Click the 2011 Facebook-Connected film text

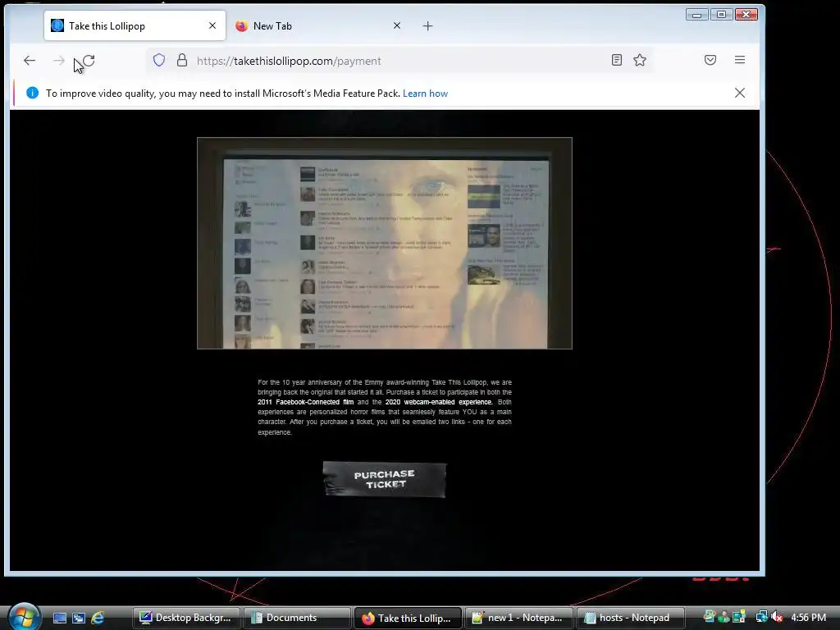305,402
